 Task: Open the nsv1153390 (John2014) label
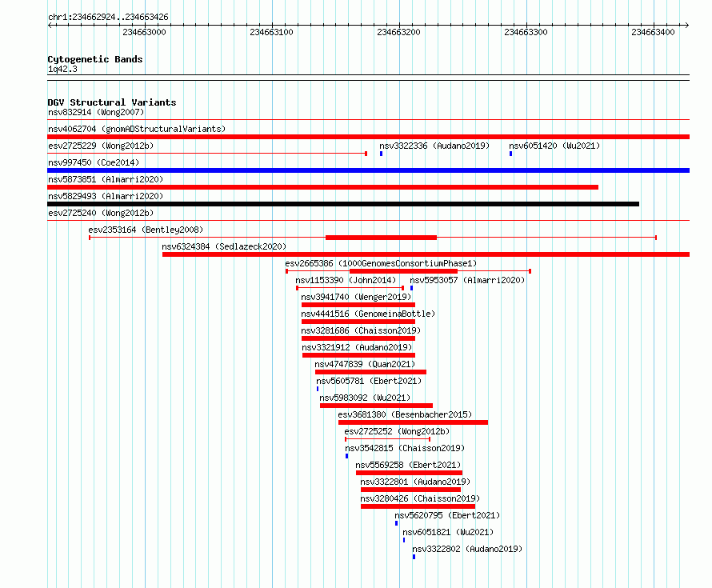point(346,280)
